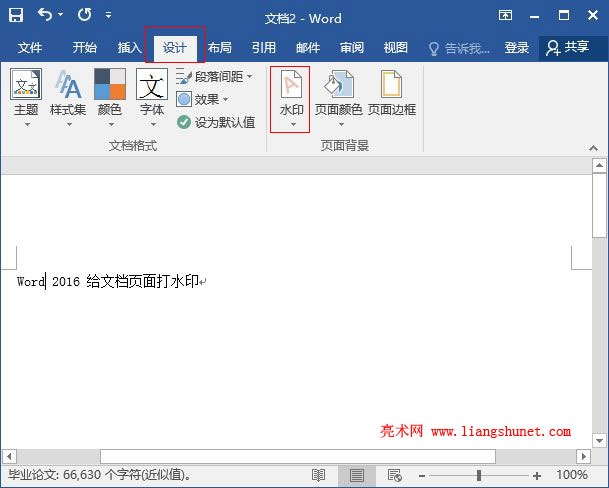Zoom out with the minus button
Viewport: 609px width, 488px height.
422,476
